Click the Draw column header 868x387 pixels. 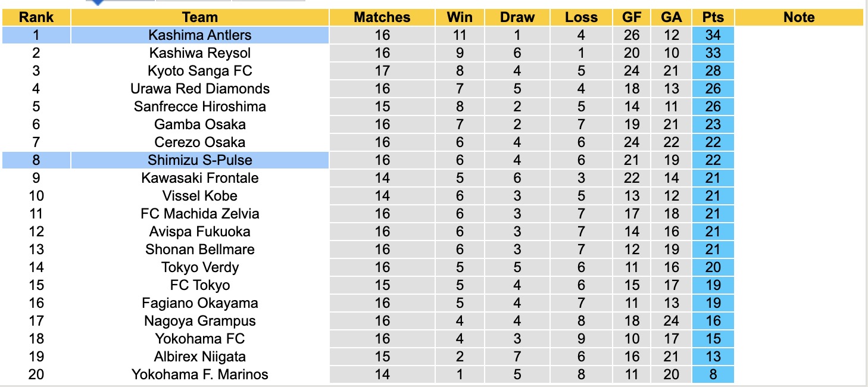[x=517, y=17]
